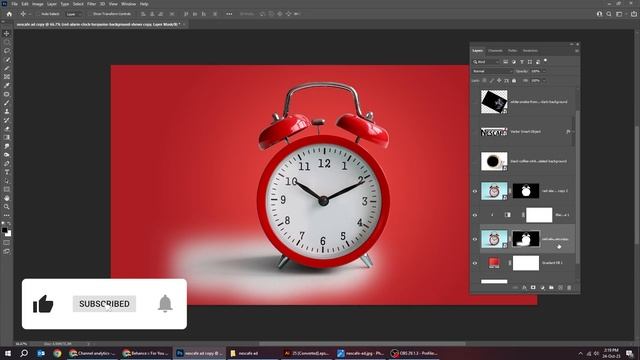Select the Eraser tool
Screen dimensions: 640x360
[7, 129]
